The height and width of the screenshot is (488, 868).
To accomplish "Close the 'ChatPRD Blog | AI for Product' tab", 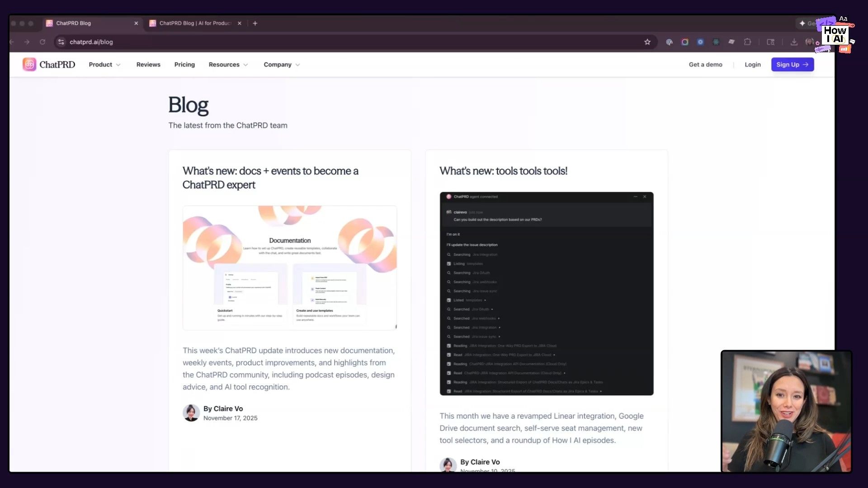I will click(x=240, y=23).
